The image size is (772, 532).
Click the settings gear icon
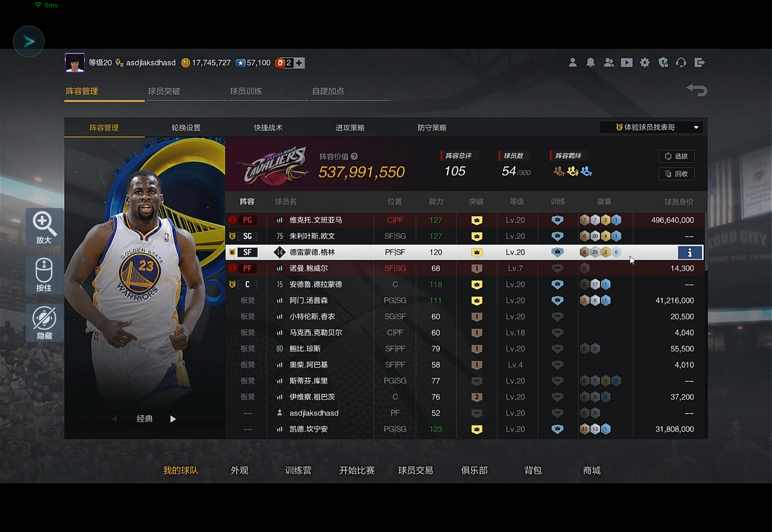(644, 63)
